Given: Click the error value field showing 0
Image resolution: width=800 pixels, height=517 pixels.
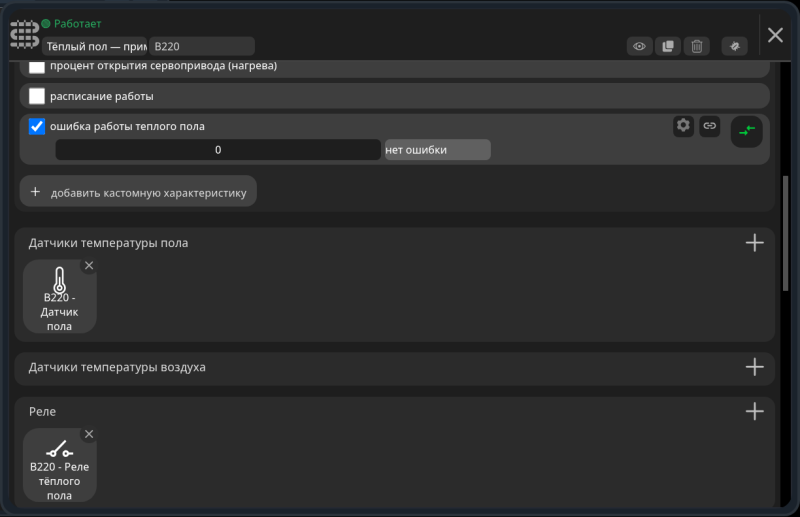Looking at the screenshot, I should [218, 150].
